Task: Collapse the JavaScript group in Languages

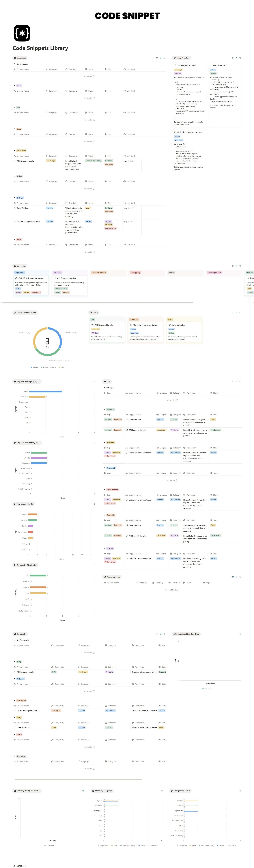Action: tap(14, 151)
